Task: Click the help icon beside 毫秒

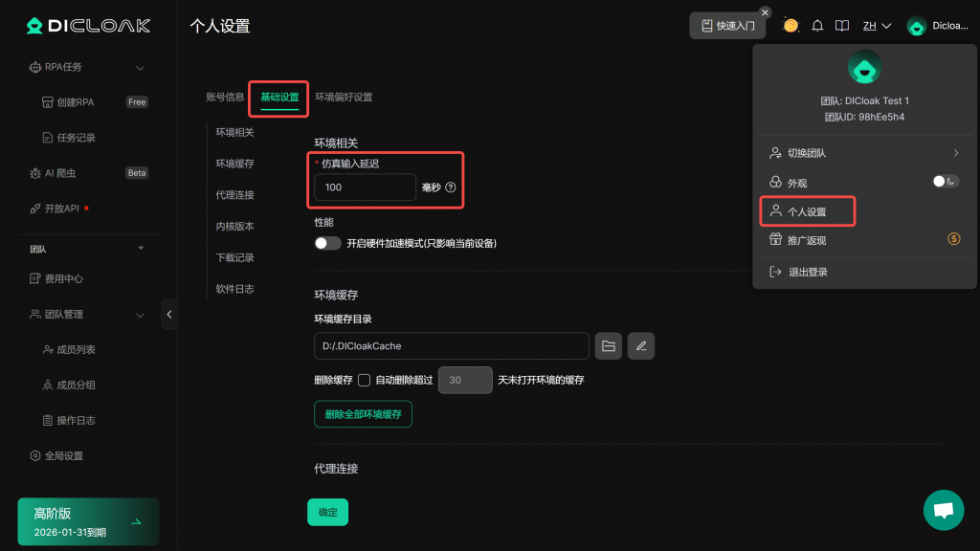Action: pyautogui.click(x=451, y=187)
